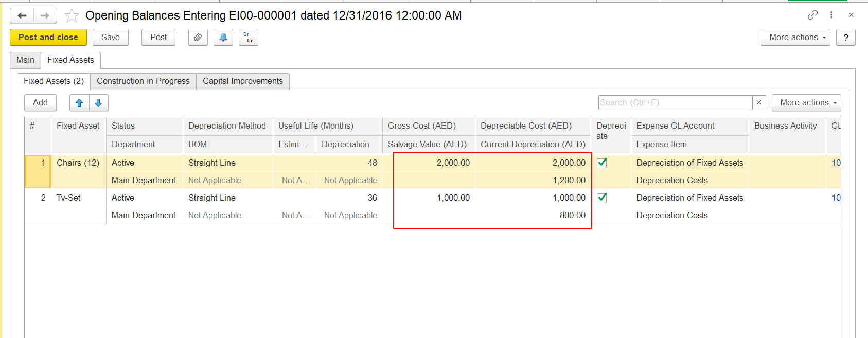
Task: Move row up with blue arrow
Action: (79, 103)
